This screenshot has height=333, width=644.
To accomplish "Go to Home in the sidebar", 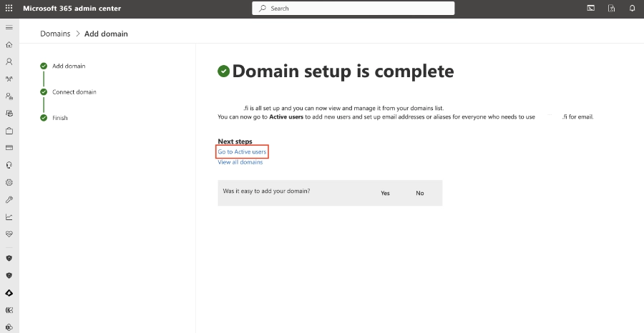I will coord(9,45).
